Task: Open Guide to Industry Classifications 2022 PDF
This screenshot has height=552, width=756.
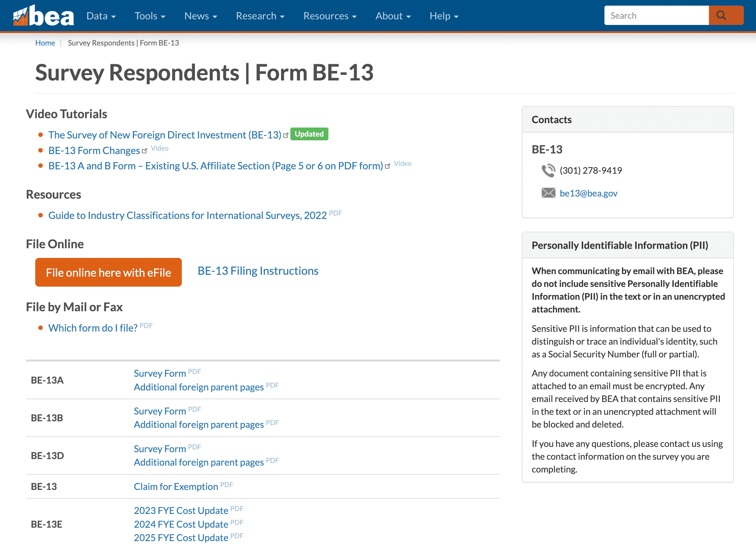Action: (x=187, y=215)
